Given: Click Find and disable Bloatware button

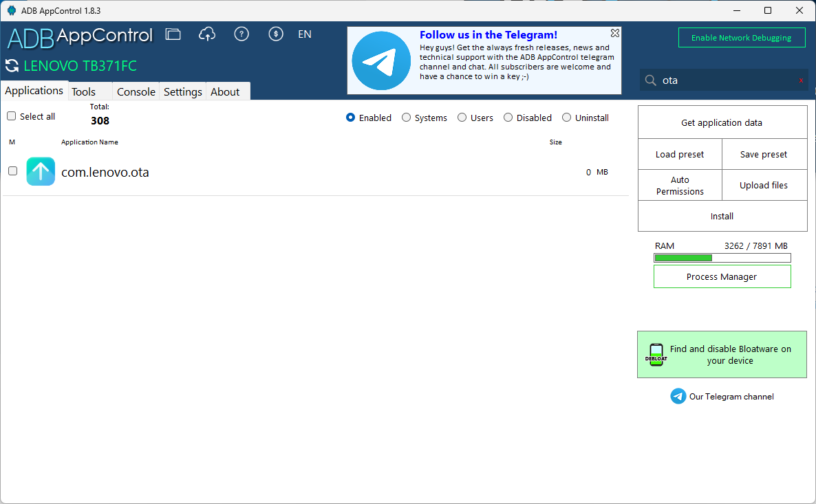Looking at the screenshot, I should pyautogui.click(x=722, y=355).
